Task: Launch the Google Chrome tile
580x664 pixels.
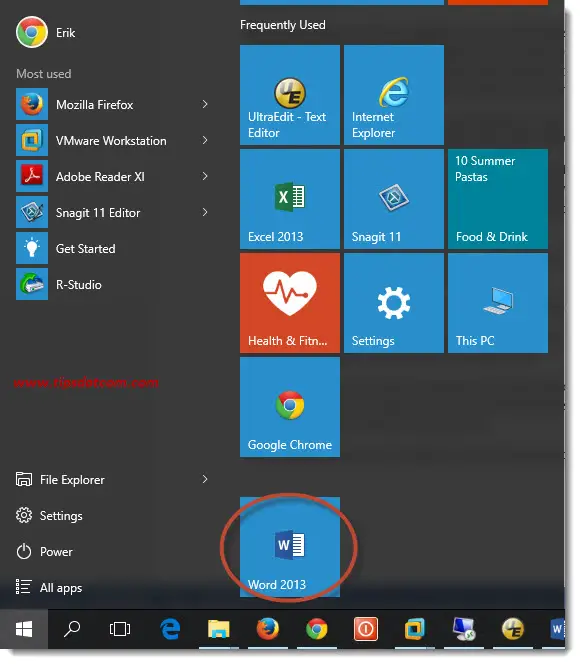Action: click(x=290, y=407)
